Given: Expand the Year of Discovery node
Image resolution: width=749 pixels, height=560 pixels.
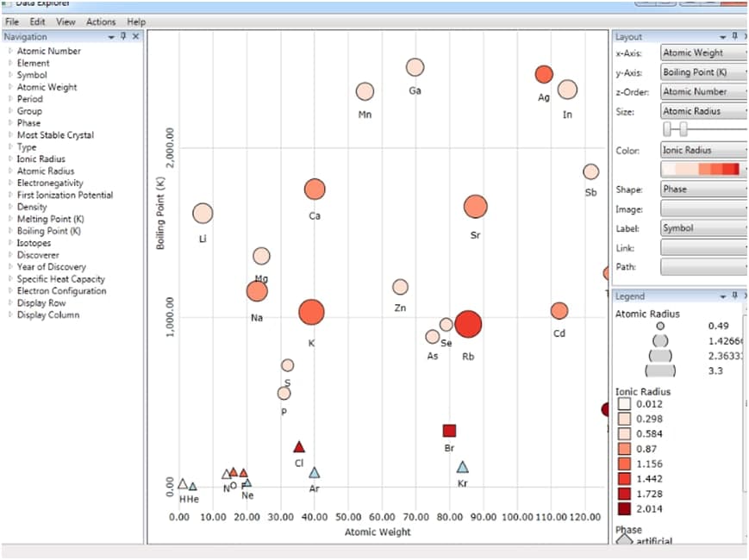Looking at the screenshot, I should coord(10,267).
